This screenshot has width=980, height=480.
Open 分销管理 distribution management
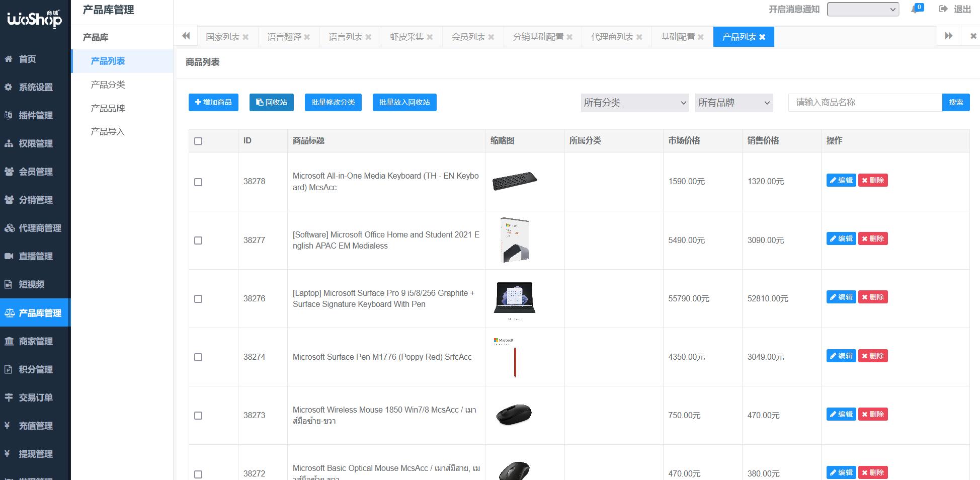[x=35, y=200]
